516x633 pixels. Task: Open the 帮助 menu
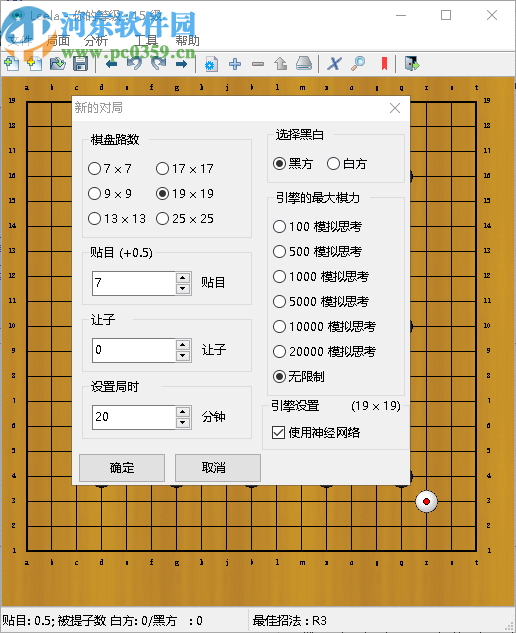[187, 40]
